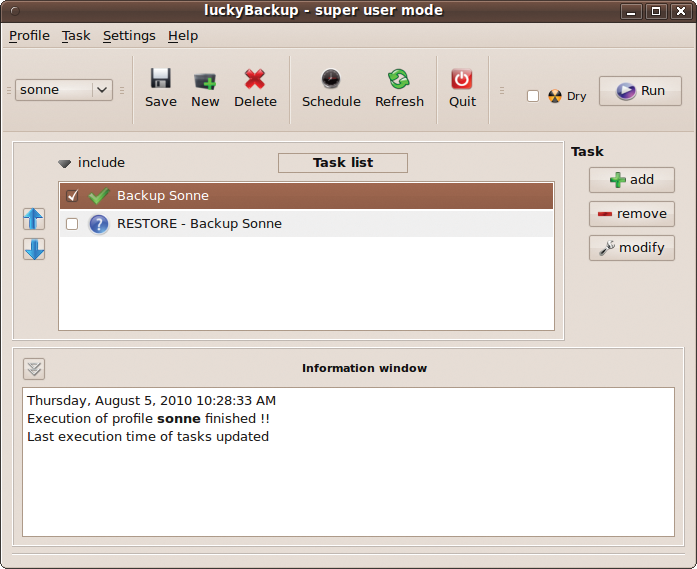This screenshot has width=697, height=569.
Task: Collapse the Information window with the double-chevron icon
Action: point(34,369)
